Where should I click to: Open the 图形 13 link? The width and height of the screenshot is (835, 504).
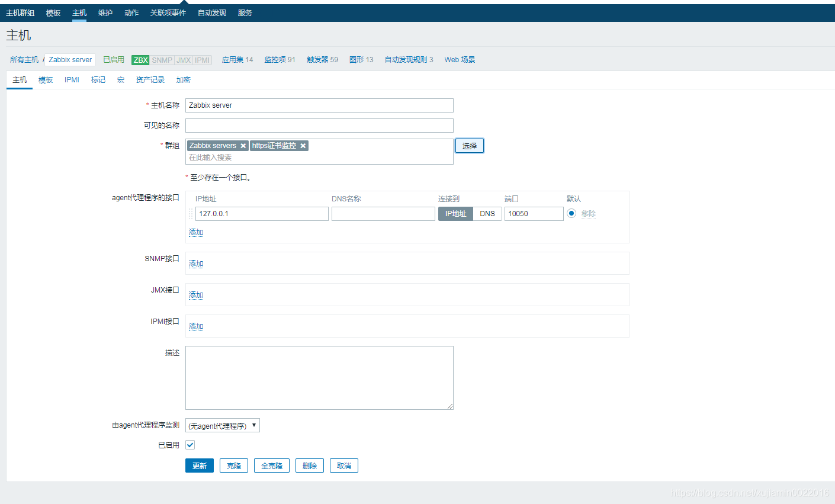tap(361, 60)
